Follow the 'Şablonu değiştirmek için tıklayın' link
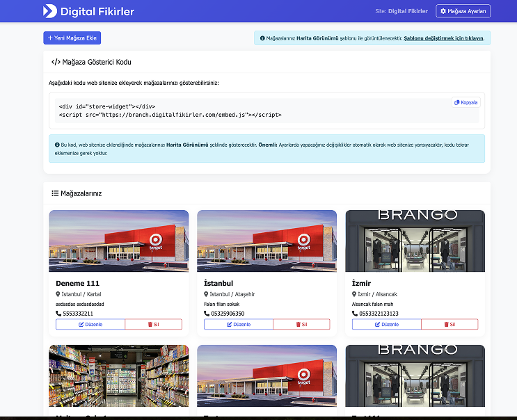The width and height of the screenshot is (517, 420). click(443, 38)
